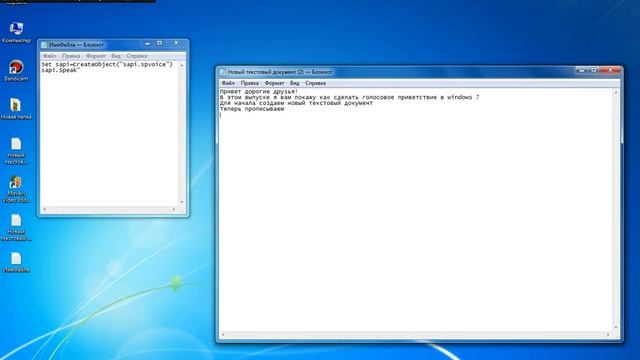The height and width of the screenshot is (360, 640).
Task: Open Формат menu in the ИмяФайла window
Action: point(96,56)
